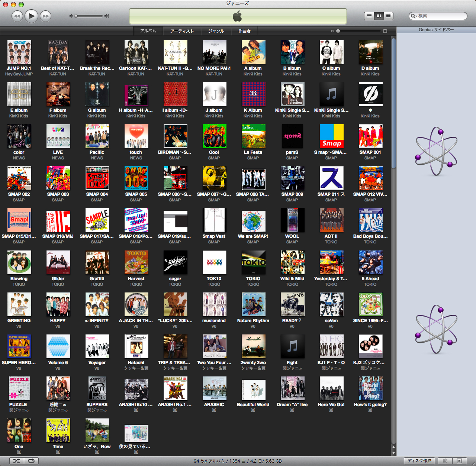This screenshot has height=466, width=476.
Task: Select the NEWS color album cover
Action: (x=19, y=136)
